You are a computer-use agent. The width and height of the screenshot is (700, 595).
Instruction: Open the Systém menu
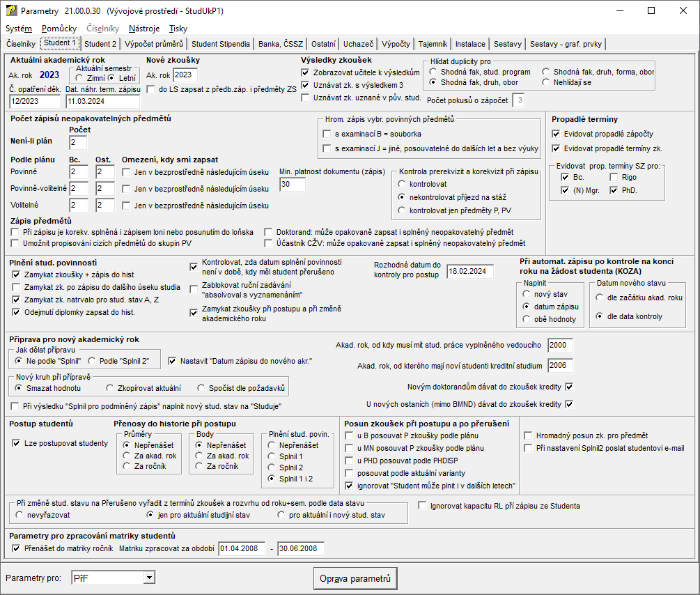[19, 29]
